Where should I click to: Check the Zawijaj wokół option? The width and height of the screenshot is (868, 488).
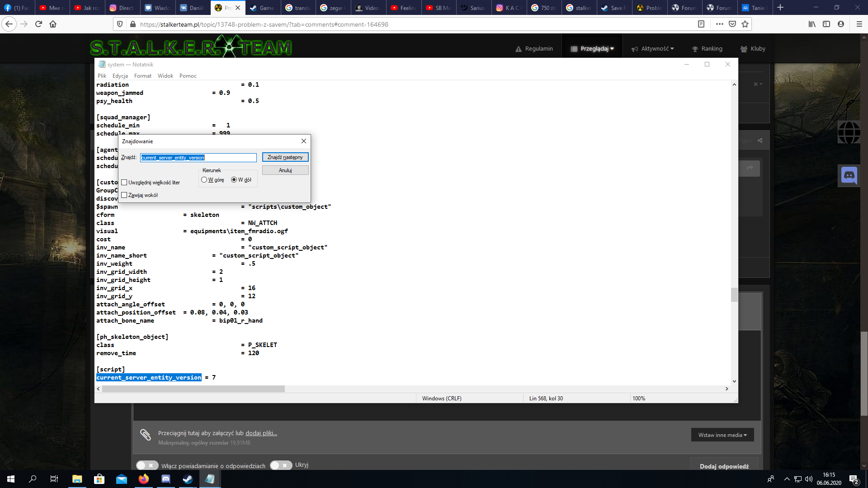124,195
